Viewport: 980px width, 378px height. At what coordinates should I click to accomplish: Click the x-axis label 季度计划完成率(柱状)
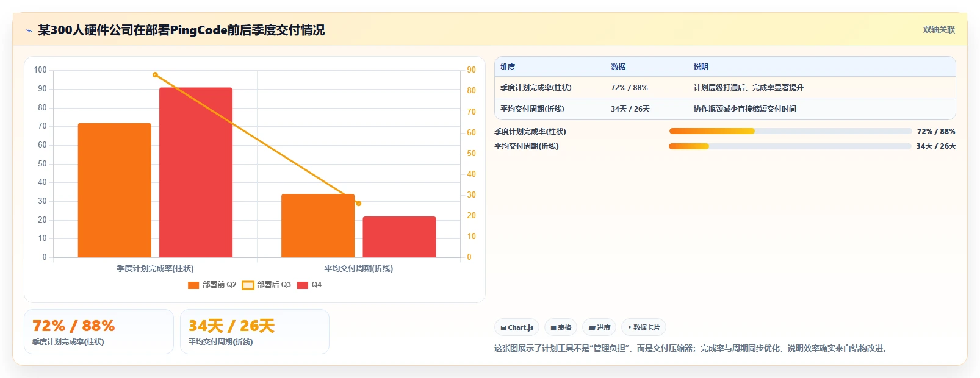[155, 268]
